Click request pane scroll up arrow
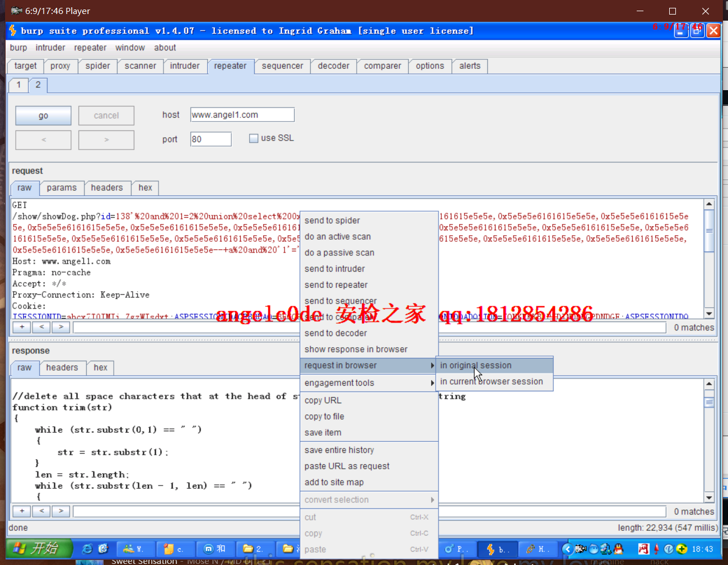The height and width of the screenshot is (565, 728). pos(709,204)
